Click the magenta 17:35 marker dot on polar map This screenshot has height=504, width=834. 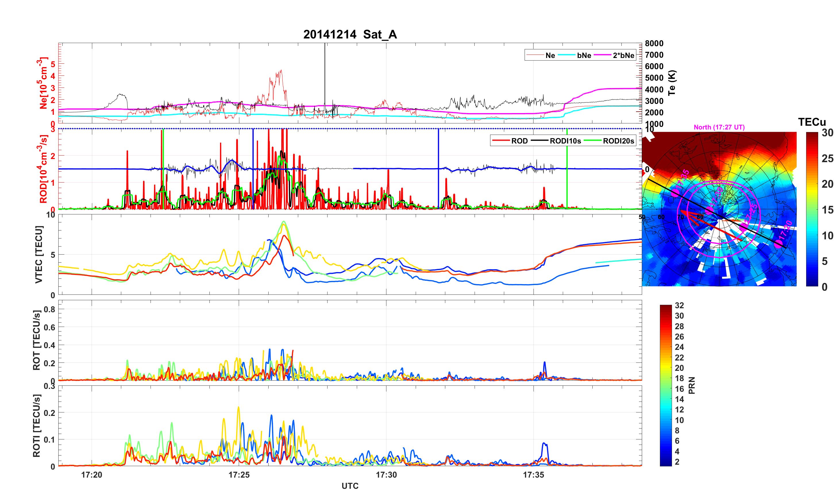676,193
